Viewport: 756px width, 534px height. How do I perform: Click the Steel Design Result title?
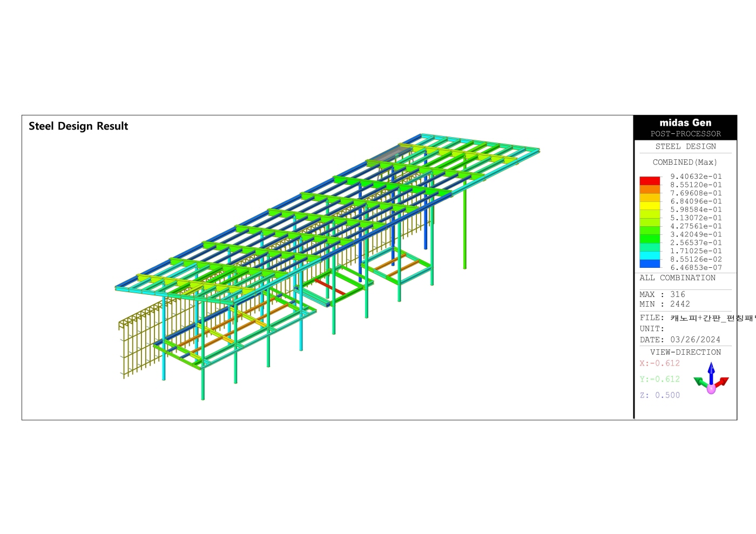pos(78,126)
